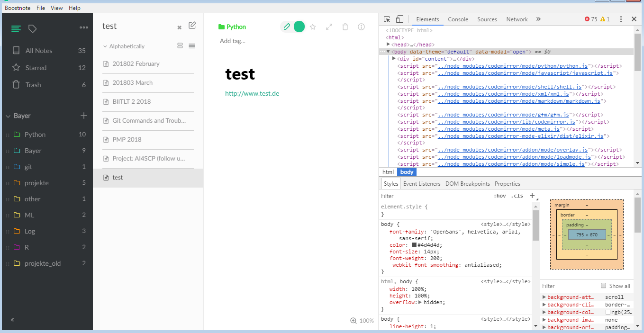644x333 pixels.
Task: Click the Python folder label above note
Action: pos(232,27)
